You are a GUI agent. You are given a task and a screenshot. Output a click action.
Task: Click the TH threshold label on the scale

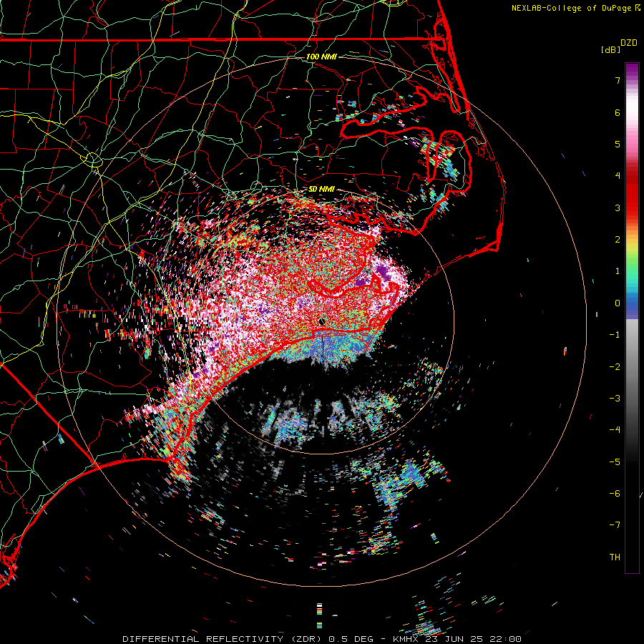pos(615,557)
